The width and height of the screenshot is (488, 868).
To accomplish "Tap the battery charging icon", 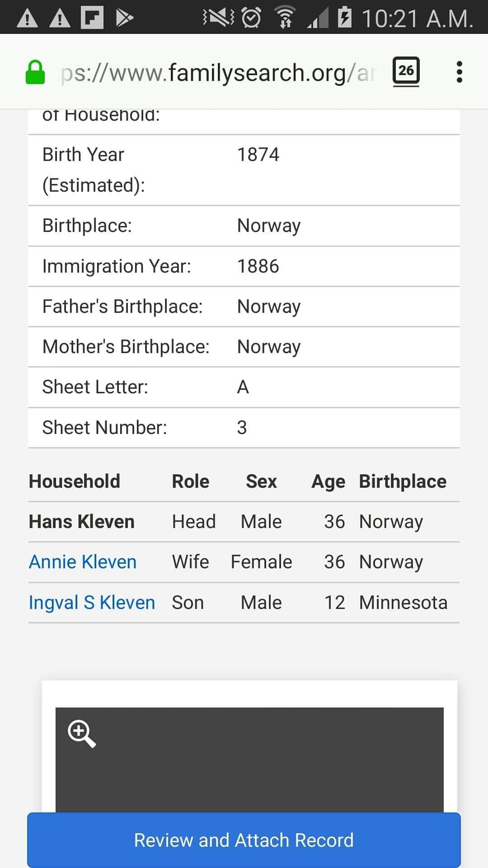I will (x=344, y=18).
